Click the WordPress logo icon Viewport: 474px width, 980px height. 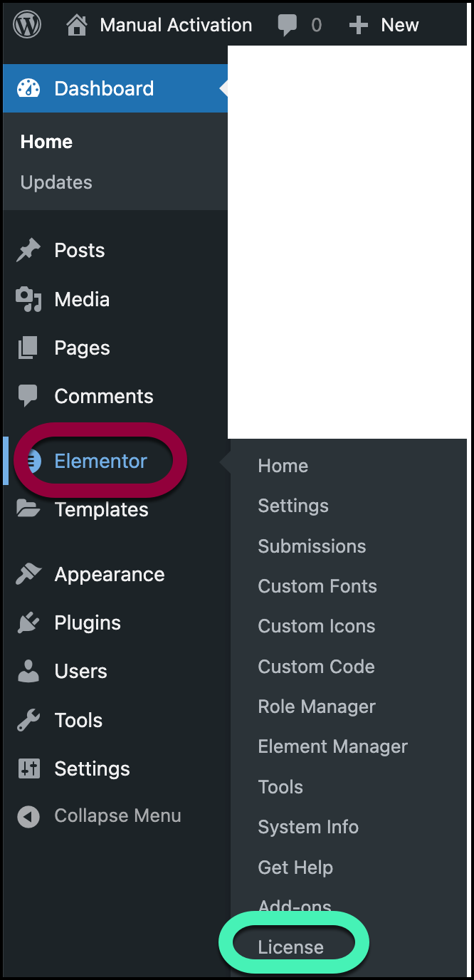[x=27, y=25]
